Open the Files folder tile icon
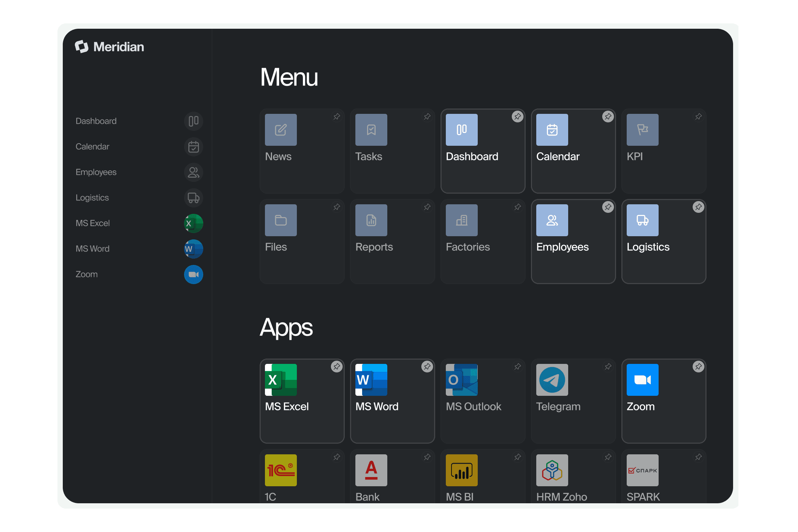Image resolution: width=798 pixels, height=532 pixels. tap(281, 220)
